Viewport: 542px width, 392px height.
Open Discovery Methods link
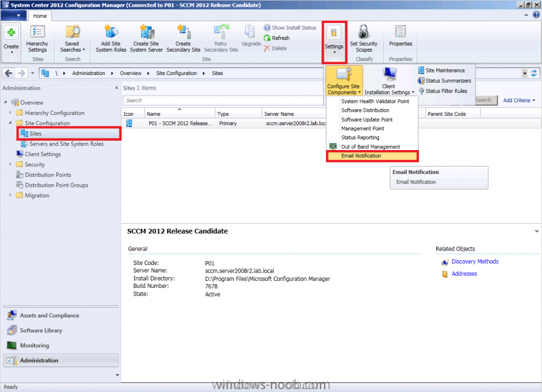(x=475, y=262)
